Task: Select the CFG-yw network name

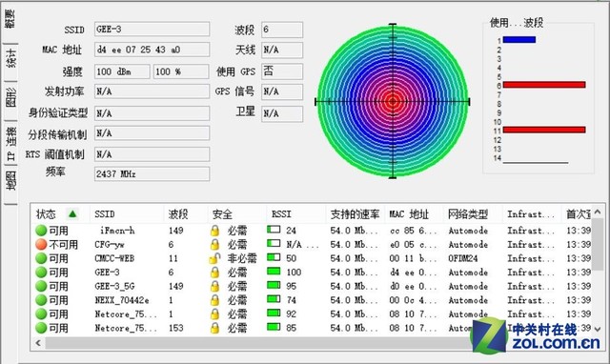Action: [x=110, y=245]
